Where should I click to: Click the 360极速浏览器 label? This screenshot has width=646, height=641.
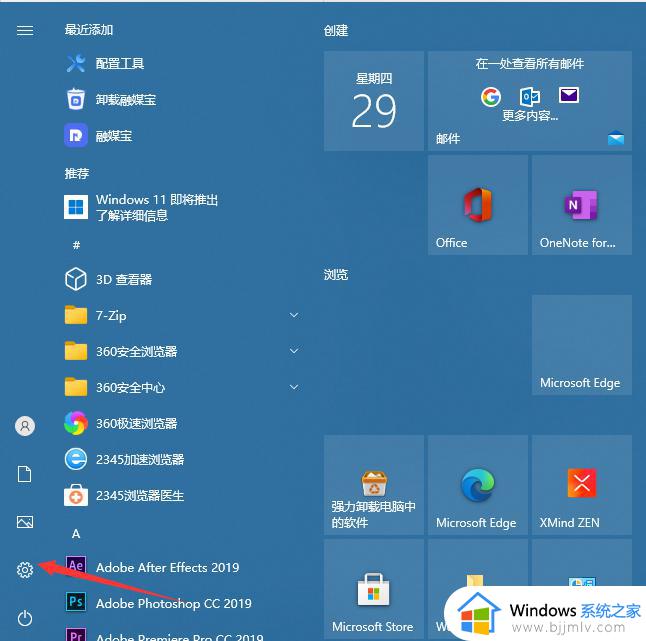click(x=136, y=423)
